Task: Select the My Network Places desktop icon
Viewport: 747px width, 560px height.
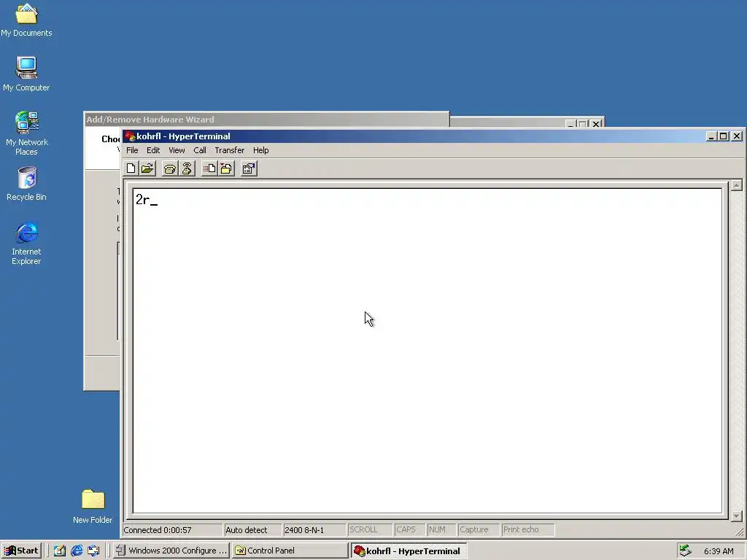Action: [26, 133]
